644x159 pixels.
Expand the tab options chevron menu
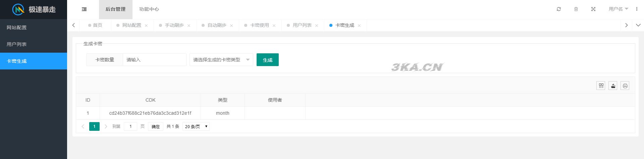click(x=638, y=25)
